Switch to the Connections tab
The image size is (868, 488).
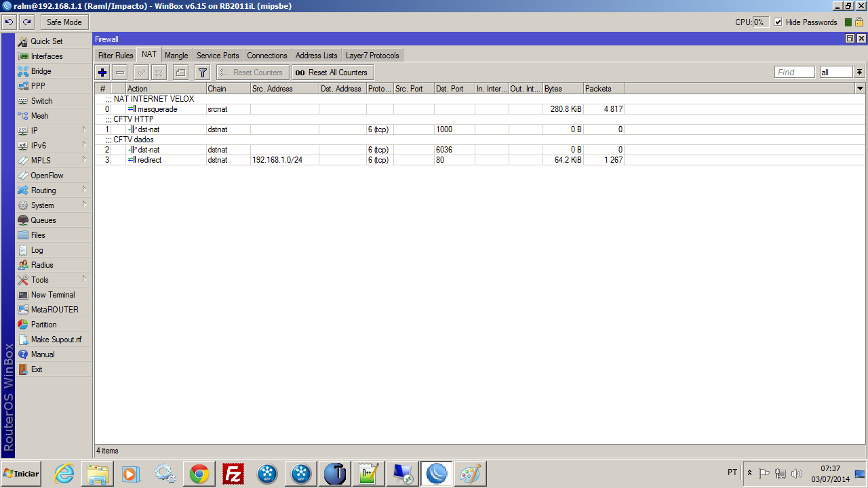tap(267, 56)
